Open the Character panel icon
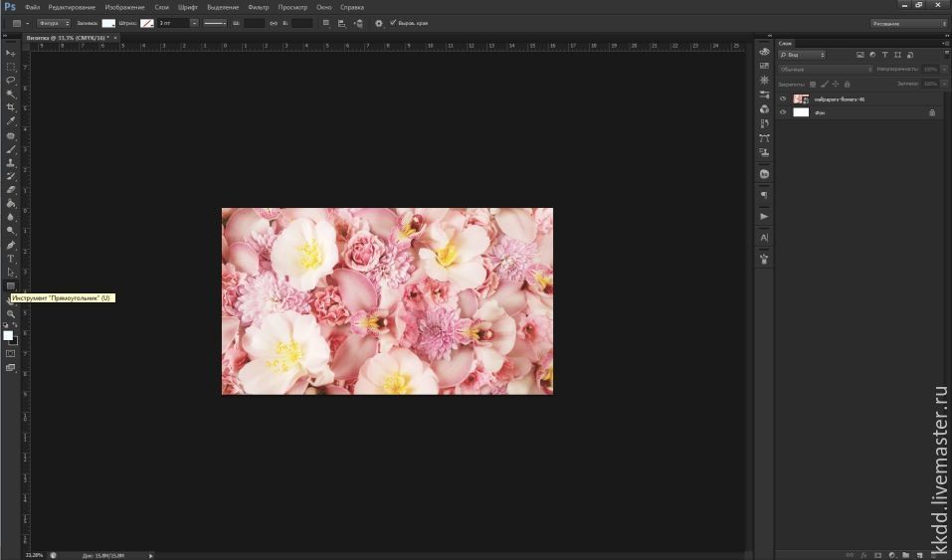 (x=764, y=238)
